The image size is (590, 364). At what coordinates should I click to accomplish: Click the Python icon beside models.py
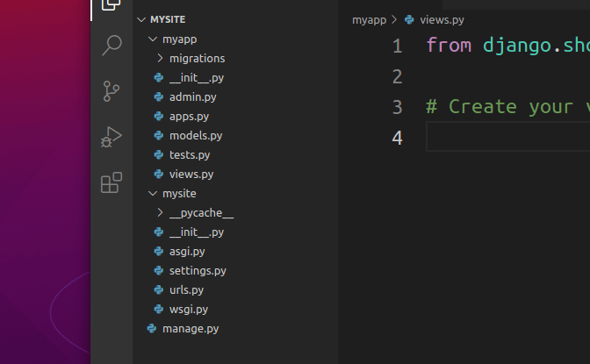pos(159,135)
